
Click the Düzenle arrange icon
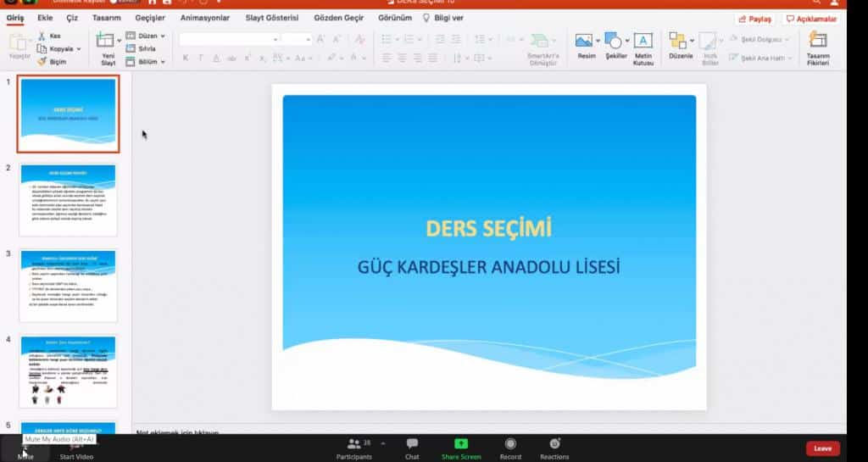point(677,41)
